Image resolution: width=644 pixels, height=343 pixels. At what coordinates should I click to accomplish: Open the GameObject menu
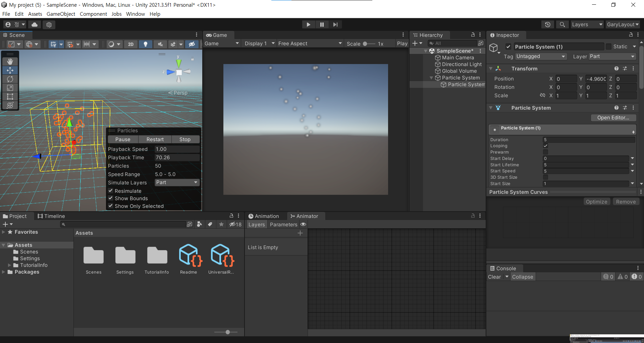tap(61, 14)
